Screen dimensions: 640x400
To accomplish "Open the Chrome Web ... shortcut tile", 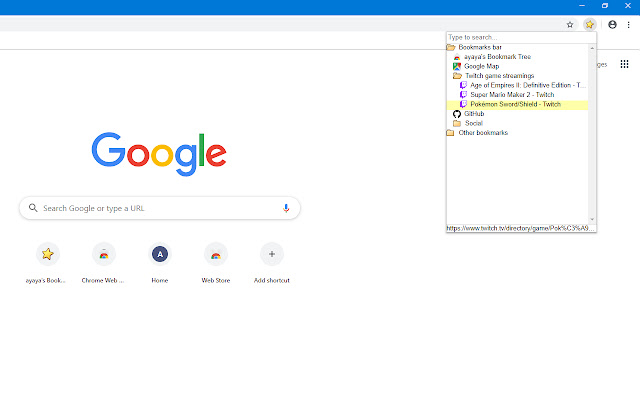I will point(104,254).
